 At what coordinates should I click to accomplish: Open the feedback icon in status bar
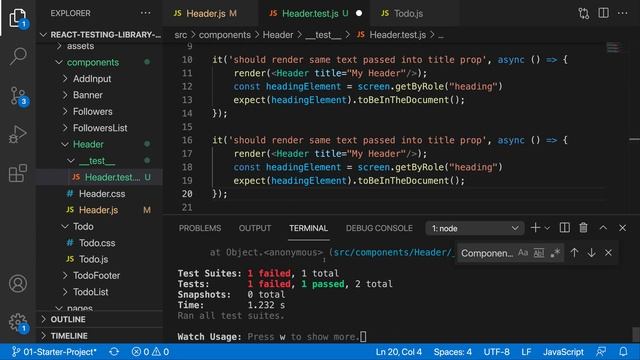tap(601, 351)
